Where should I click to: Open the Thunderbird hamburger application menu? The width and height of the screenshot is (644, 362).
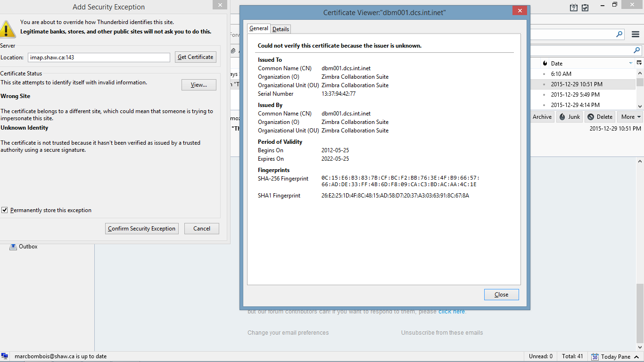[x=636, y=34]
